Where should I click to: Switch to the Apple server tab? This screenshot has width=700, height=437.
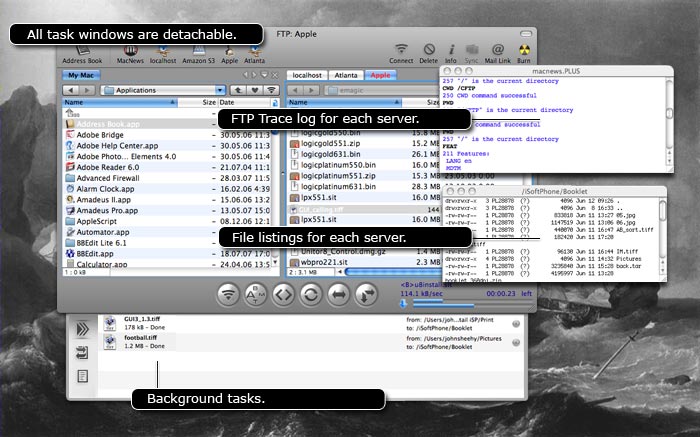(x=380, y=75)
